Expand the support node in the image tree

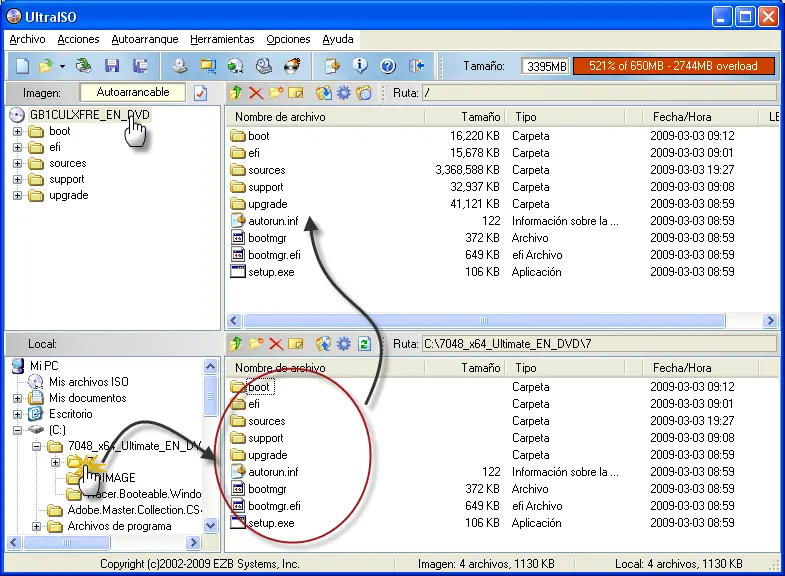18,180
